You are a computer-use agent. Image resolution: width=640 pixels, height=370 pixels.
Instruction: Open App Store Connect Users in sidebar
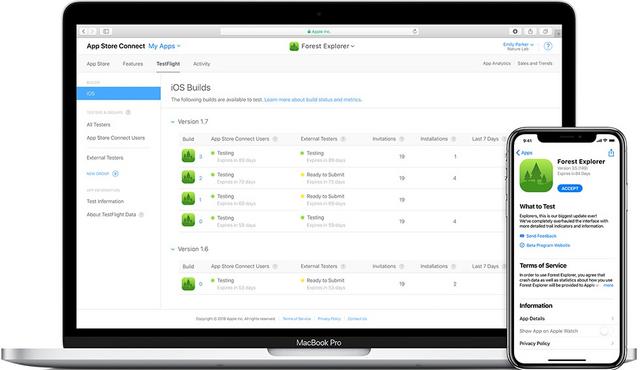116,138
